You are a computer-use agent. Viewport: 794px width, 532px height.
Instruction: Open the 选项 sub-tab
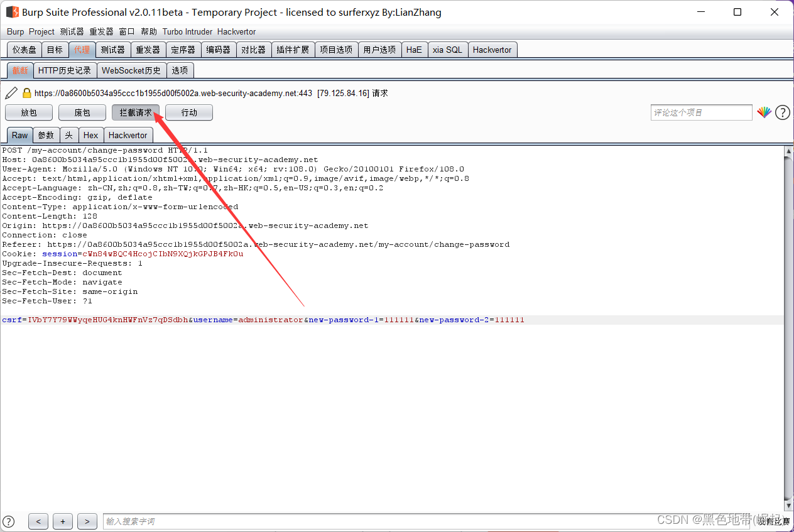tap(180, 70)
